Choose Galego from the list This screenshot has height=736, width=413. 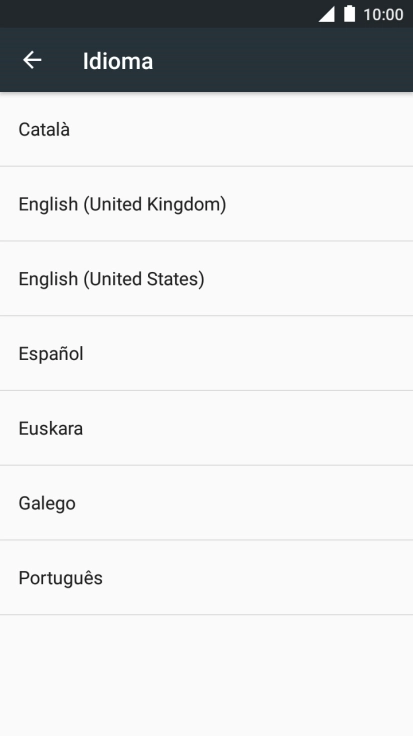coord(206,503)
